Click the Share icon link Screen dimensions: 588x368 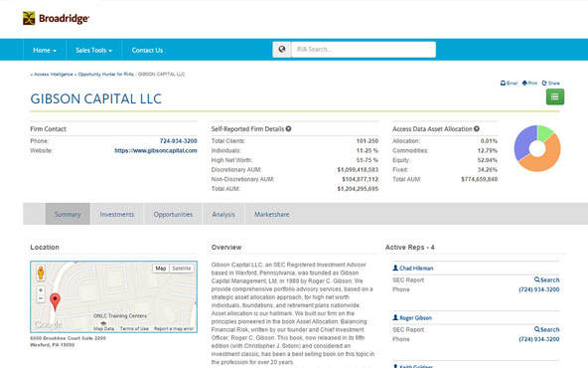tap(551, 83)
